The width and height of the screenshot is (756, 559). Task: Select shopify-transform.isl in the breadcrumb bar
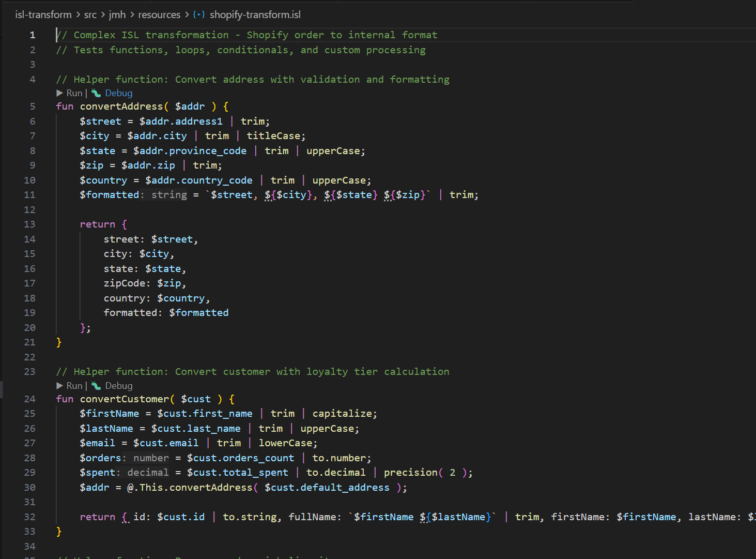point(255,14)
